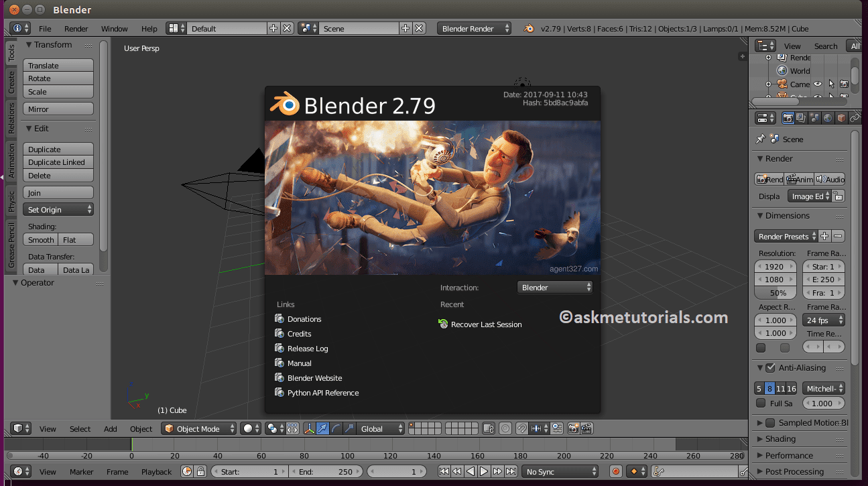Toggle automatic keyframe record button

pos(616,471)
